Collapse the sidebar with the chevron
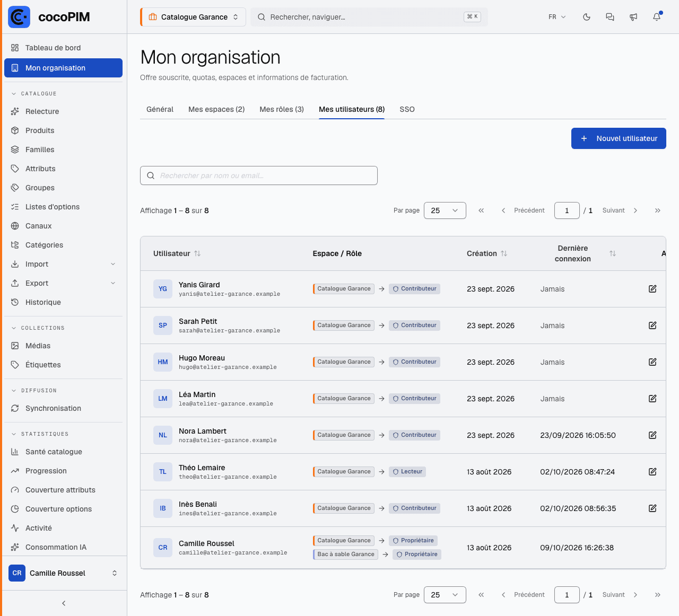The width and height of the screenshot is (679, 616). coord(64,603)
